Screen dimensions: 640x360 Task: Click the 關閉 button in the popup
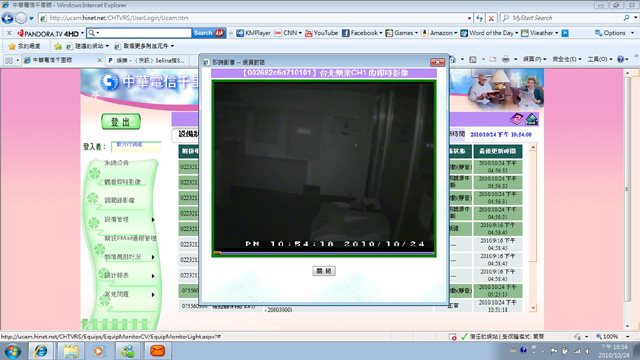(324, 271)
